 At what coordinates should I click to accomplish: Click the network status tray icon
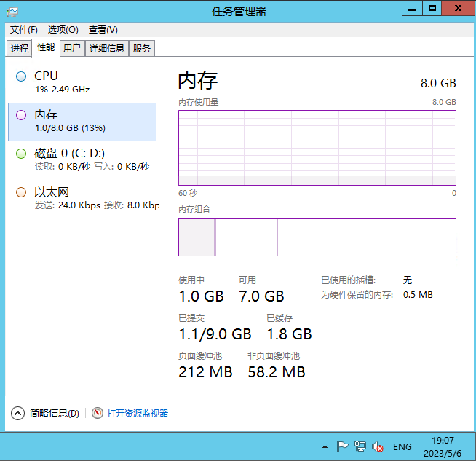coord(360,446)
